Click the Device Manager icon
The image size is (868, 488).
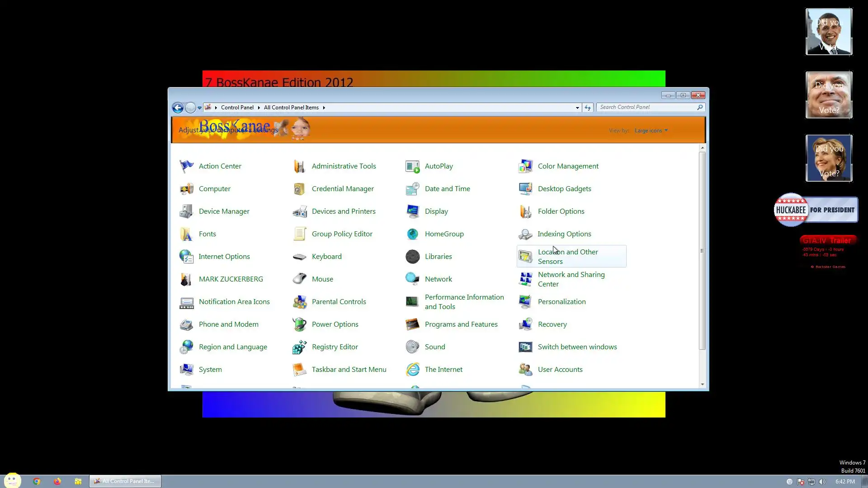[186, 211]
